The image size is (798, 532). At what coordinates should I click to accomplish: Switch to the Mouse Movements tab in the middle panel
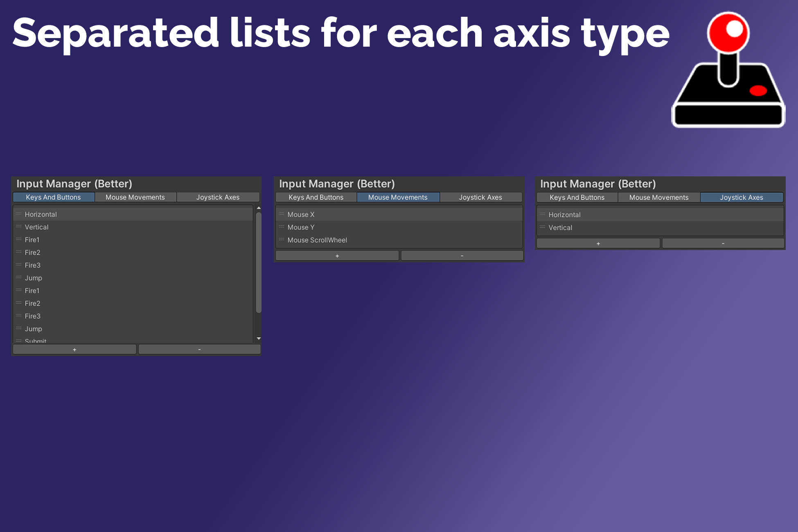click(x=398, y=197)
